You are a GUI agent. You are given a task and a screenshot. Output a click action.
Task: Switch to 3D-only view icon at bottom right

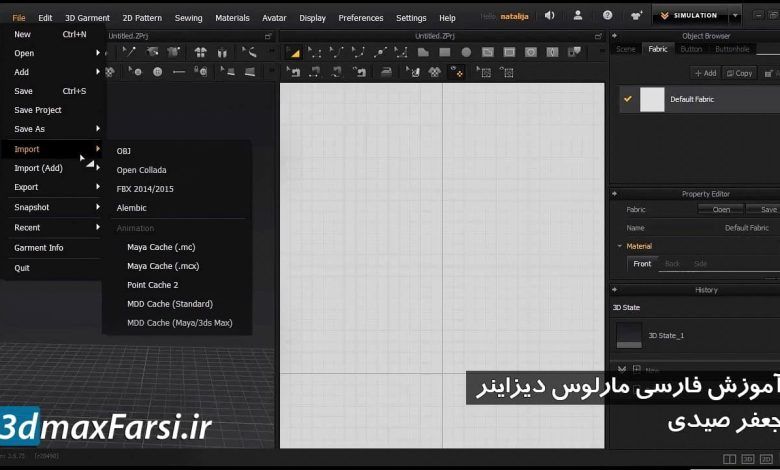coord(748,459)
